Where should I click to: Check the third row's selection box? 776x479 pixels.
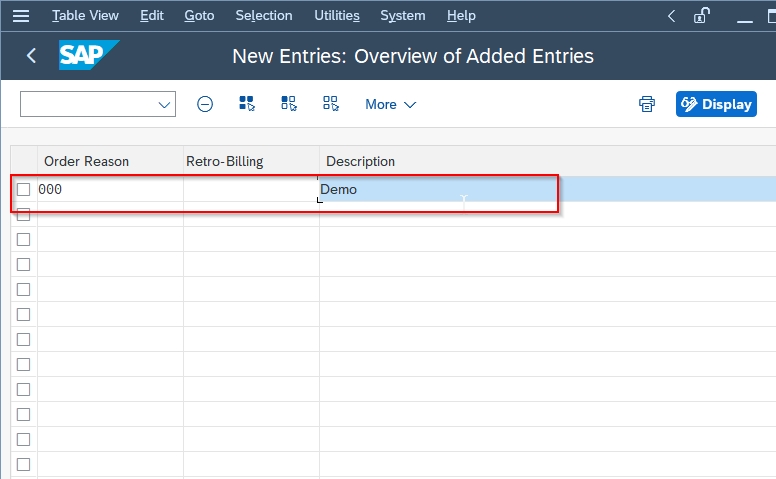pyautogui.click(x=23, y=239)
